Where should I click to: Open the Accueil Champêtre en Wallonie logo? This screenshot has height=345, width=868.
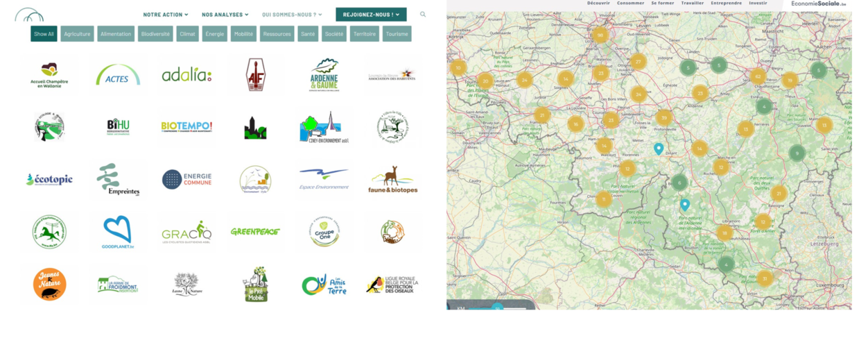pyautogui.click(x=49, y=75)
